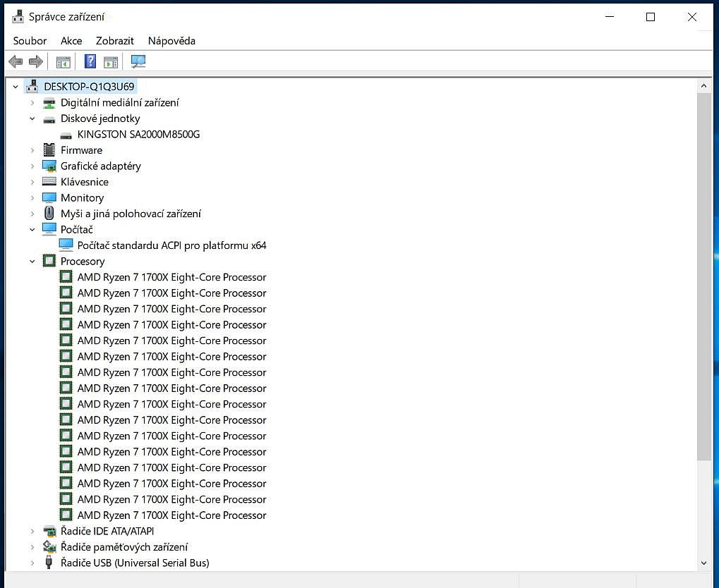Collapse the Diskové jednotky category

[x=32, y=118]
